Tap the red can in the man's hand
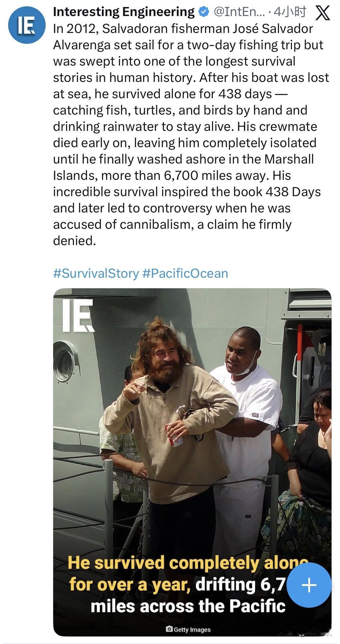 174,435
